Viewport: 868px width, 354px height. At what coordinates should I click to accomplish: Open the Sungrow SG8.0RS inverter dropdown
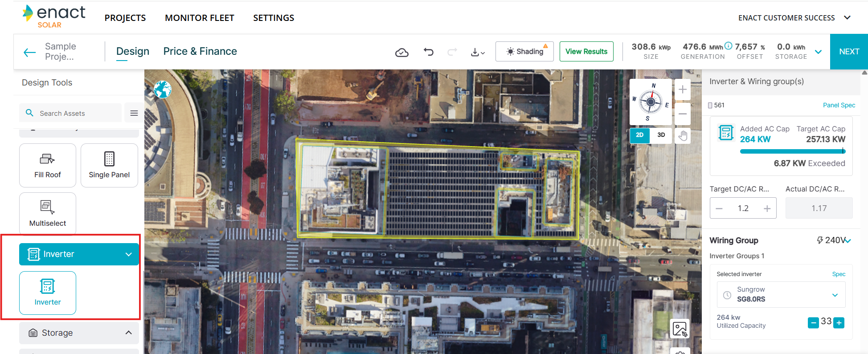[x=781, y=294]
